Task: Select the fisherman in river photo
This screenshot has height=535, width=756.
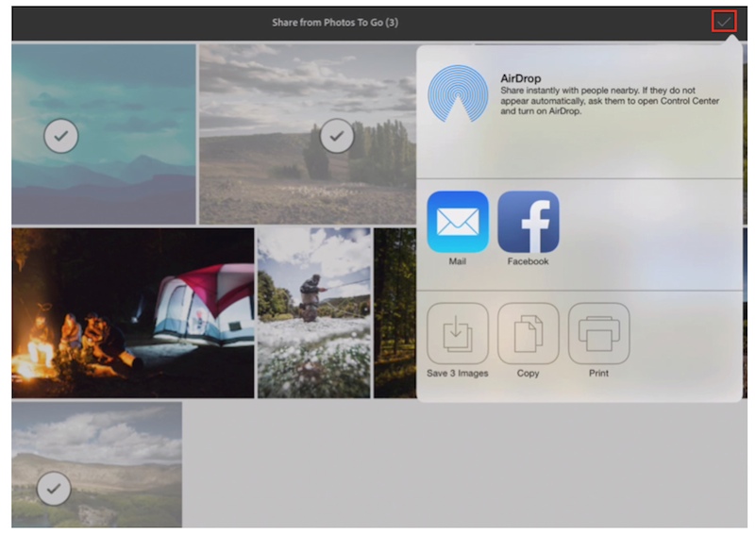Action: click(314, 313)
